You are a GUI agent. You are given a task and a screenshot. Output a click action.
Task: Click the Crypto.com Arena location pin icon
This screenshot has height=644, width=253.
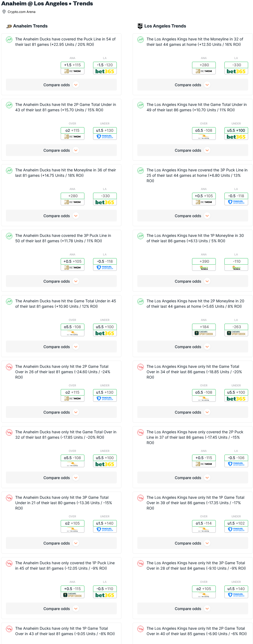[x=4, y=12]
